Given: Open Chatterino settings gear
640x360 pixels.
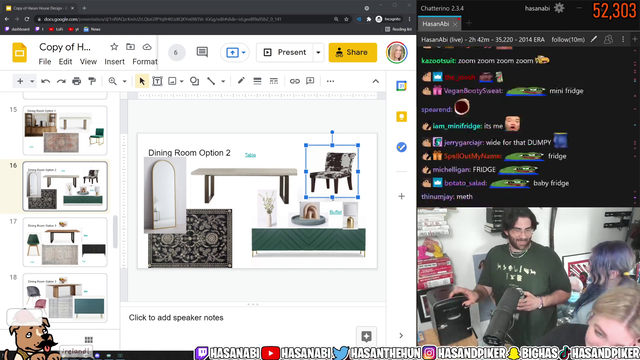Looking at the screenshot, I should 559,8.
